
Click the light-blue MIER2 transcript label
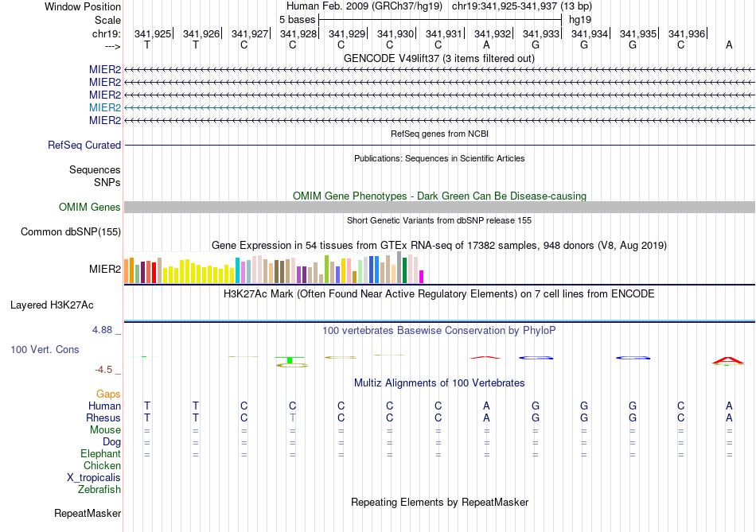pos(104,107)
